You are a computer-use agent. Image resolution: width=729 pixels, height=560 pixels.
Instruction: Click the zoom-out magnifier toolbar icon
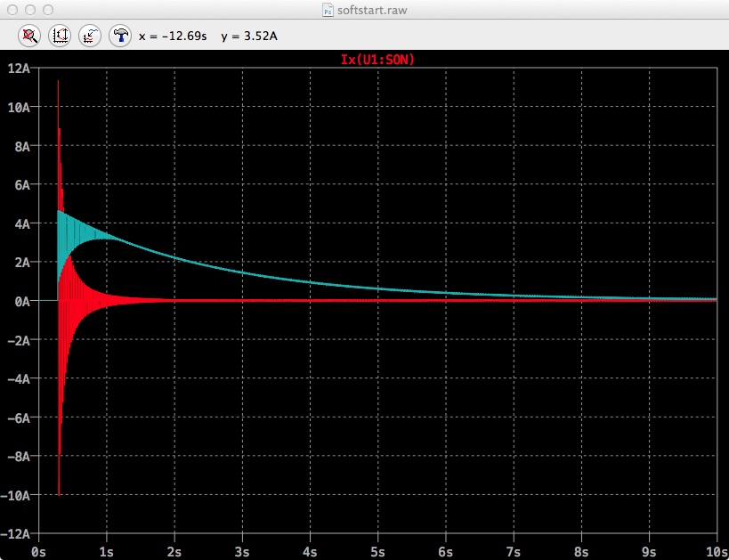click(x=29, y=36)
